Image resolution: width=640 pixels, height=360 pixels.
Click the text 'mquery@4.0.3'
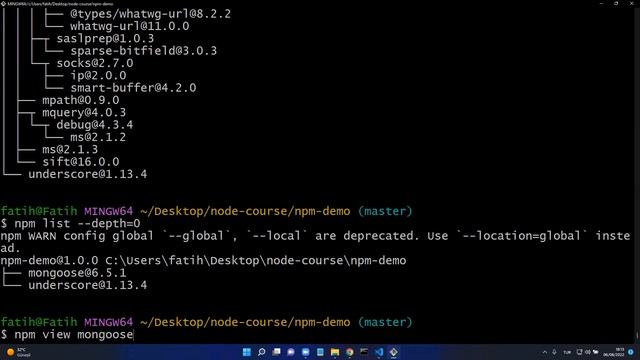[84, 113]
